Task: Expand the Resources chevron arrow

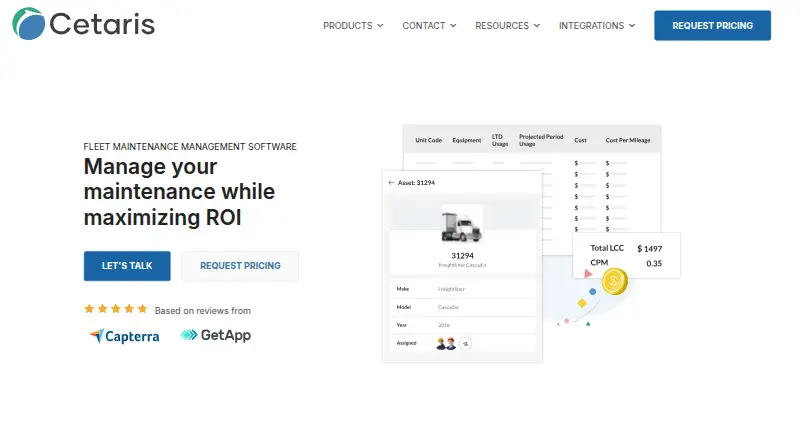Action: (537, 26)
